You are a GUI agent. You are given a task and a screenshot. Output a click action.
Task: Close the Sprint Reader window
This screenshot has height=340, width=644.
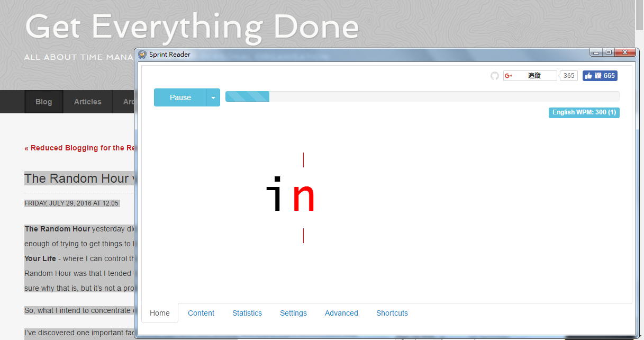pos(625,52)
